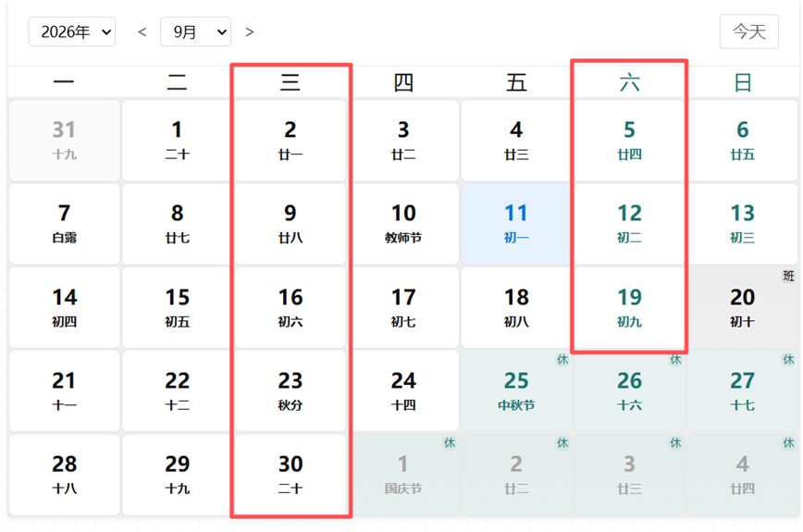Screen dimensions: 803x532
Task: Go to next month arrow
Action: pyautogui.click(x=250, y=32)
